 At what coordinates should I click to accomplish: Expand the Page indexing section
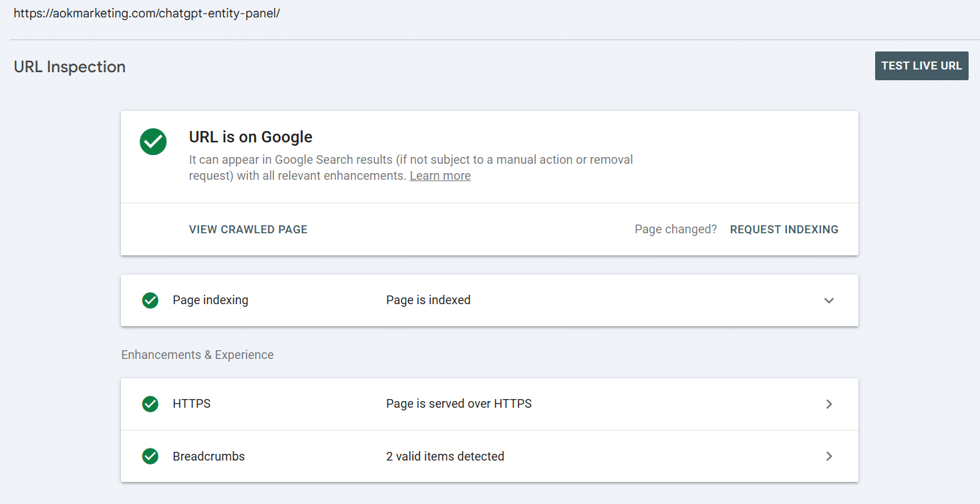point(828,301)
